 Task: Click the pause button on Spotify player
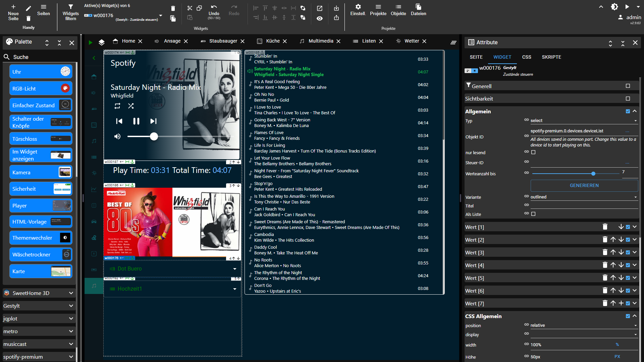[136, 121]
